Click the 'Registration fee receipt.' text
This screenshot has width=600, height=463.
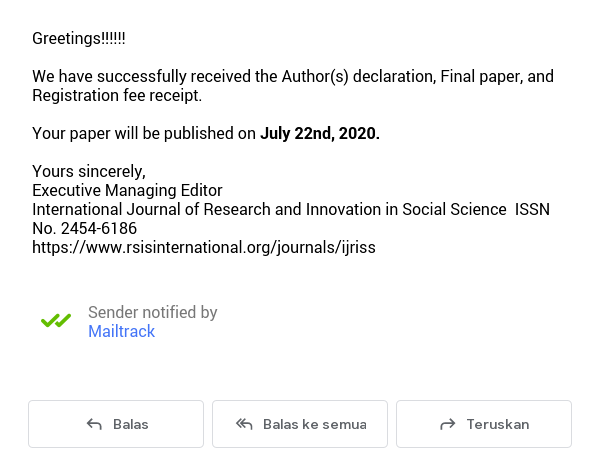point(117,96)
